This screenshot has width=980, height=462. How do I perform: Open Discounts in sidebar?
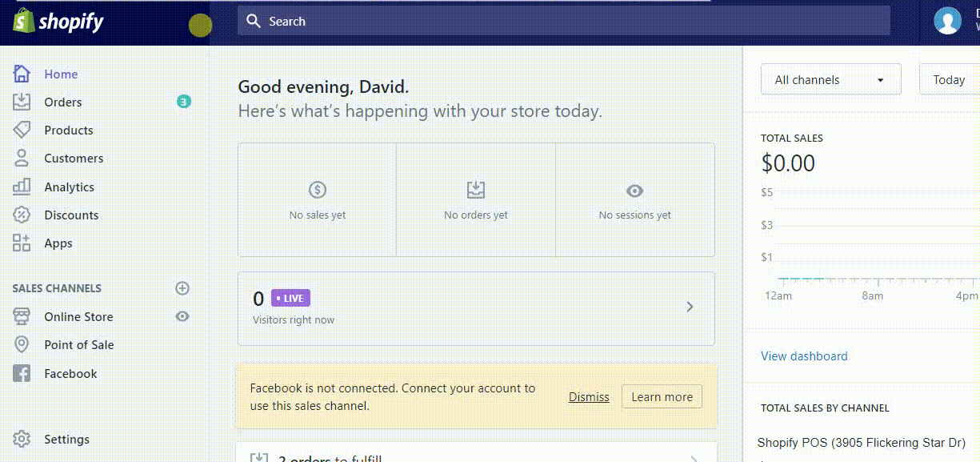[71, 215]
